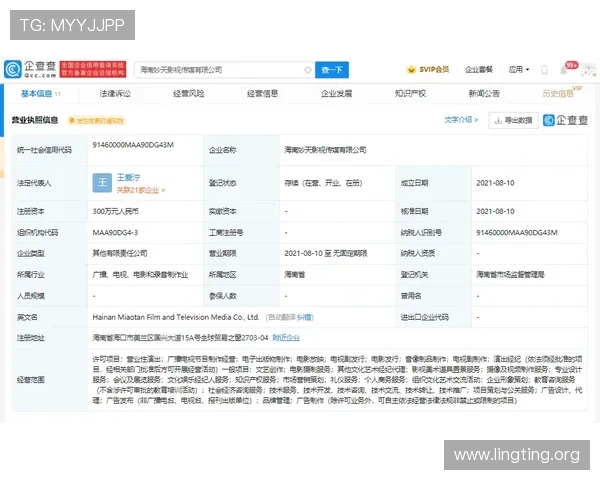Click 其他有限责任公司 cell
The width and height of the screenshot is (600, 480).
120,253
